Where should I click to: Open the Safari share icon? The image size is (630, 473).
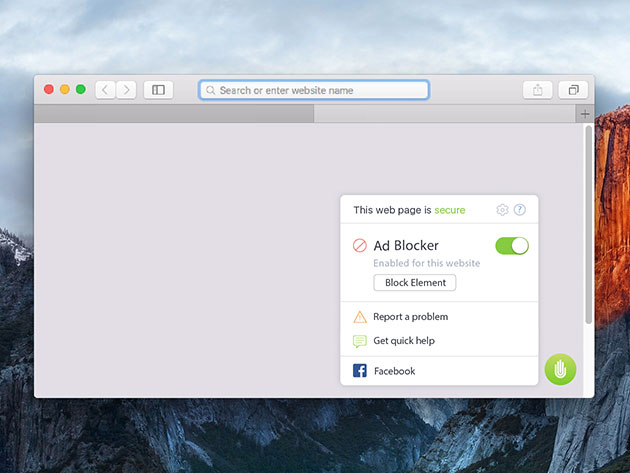point(538,90)
